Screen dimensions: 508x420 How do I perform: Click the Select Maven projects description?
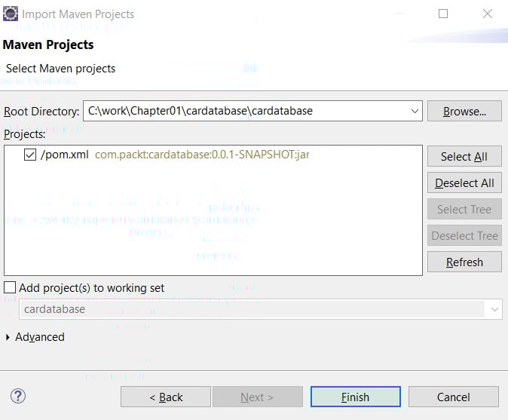60,69
